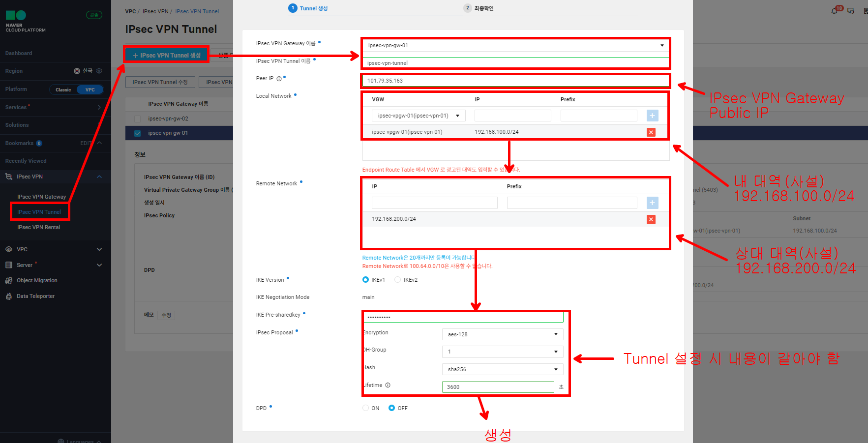
Task: Open the Encryption aes-128 dropdown
Action: point(503,334)
